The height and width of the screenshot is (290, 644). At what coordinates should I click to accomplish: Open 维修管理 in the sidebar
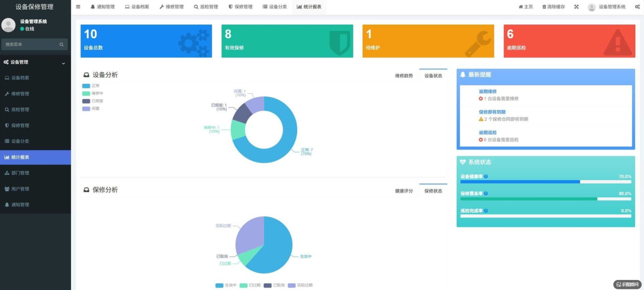click(x=35, y=94)
